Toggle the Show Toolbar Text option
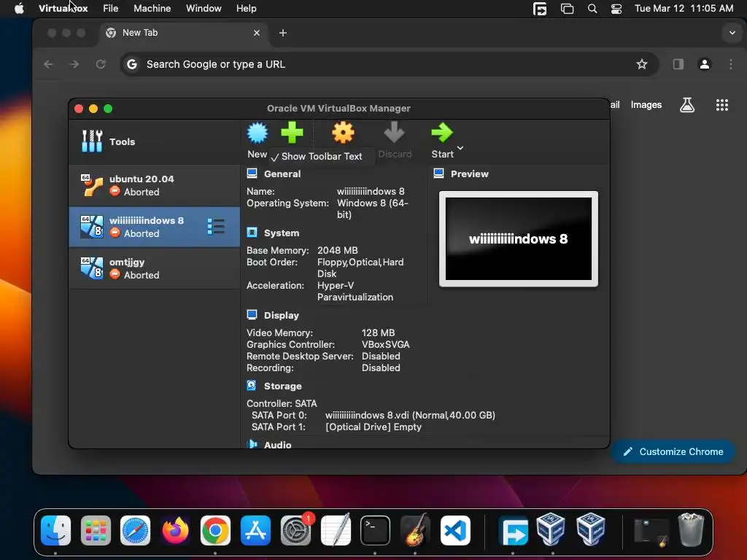This screenshot has height=560, width=747. (x=317, y=156)
